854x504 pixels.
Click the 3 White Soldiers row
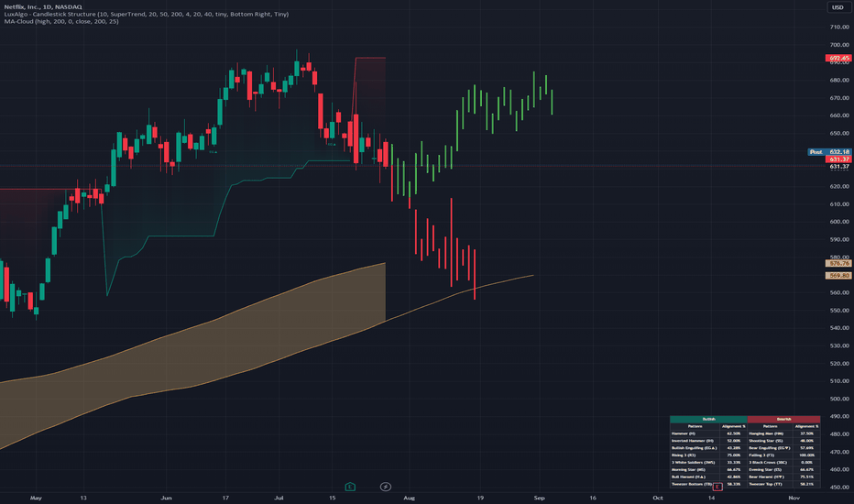tap(708, 462)
